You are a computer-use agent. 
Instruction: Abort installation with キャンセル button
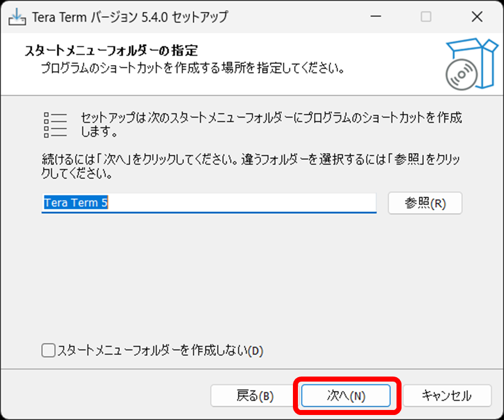pos(447,395)
